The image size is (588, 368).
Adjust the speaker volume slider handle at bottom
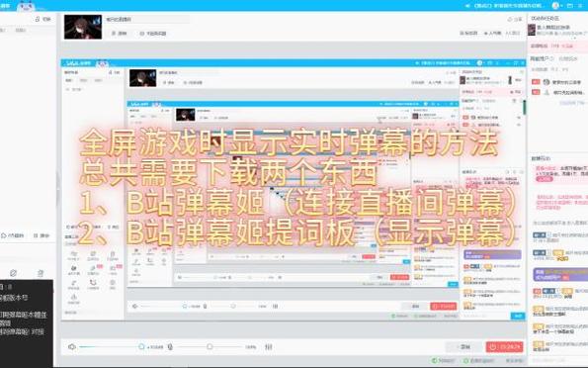141,346
